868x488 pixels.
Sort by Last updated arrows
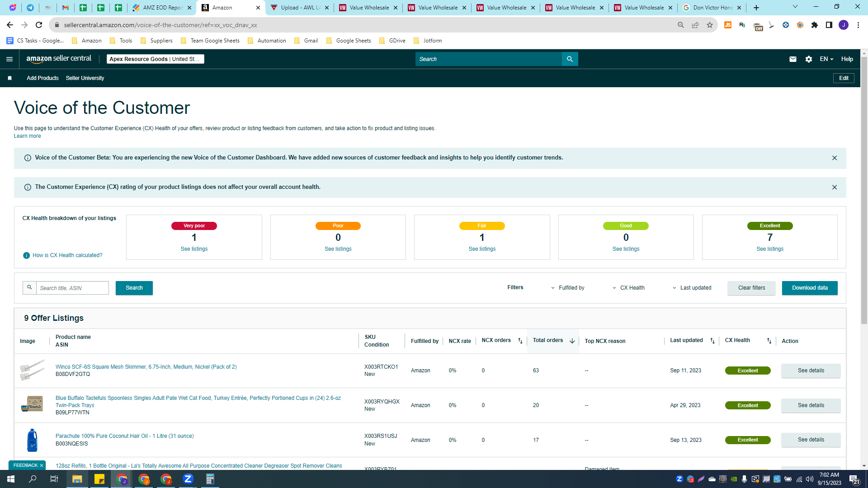pos(712,341)
